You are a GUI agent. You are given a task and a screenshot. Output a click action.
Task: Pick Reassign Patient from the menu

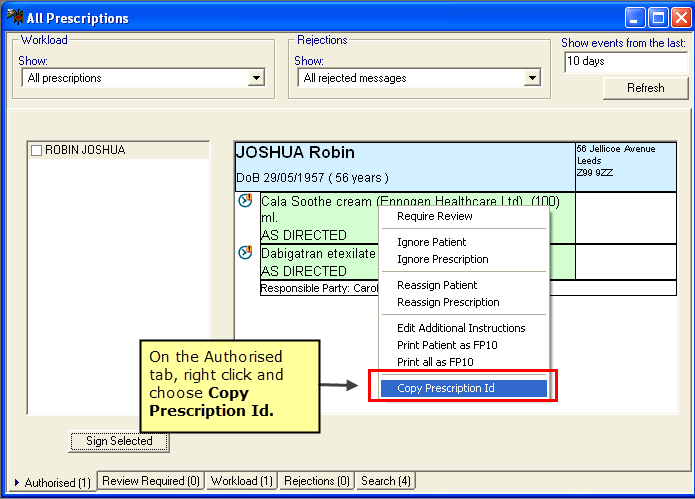point(437,285)
